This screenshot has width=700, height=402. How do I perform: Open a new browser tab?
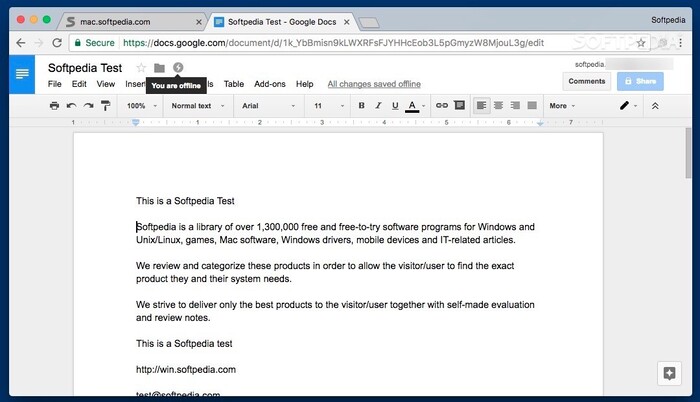tap(368, 22)
